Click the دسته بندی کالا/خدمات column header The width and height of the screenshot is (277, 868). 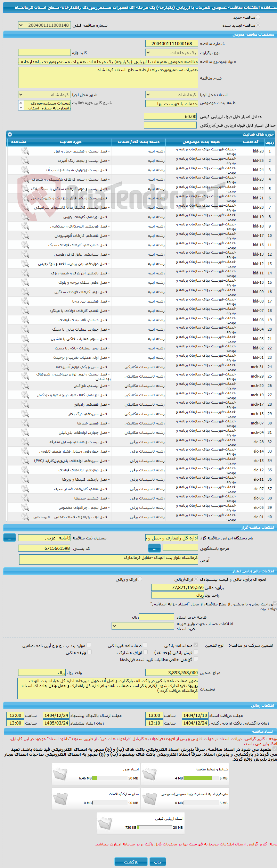click(139, 142)
